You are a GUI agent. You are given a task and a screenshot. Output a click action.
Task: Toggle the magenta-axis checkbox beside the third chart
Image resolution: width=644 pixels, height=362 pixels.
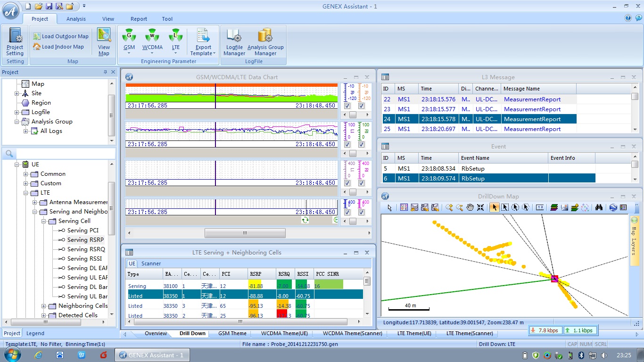coord(362,183)
